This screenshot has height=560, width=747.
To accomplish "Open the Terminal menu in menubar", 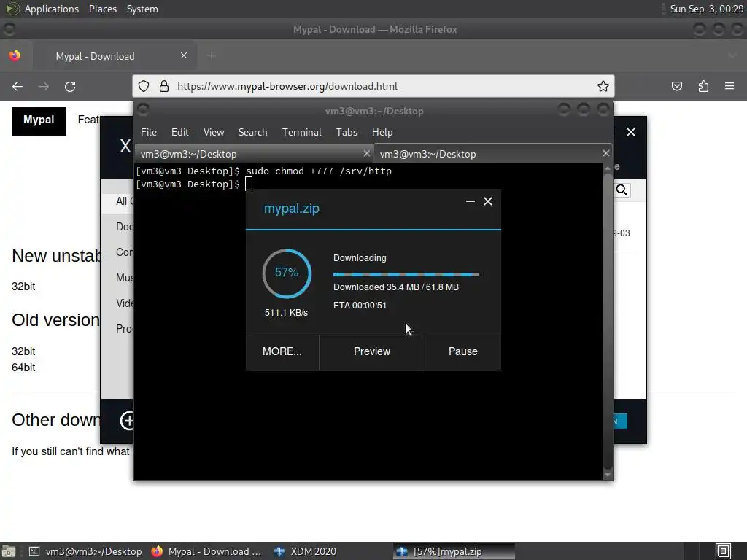I will click(x=301, y=133).
